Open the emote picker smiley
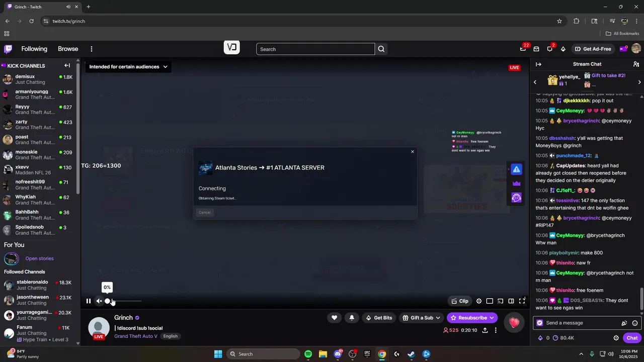This screenshot has height=362, width=644. pos(635,323)
